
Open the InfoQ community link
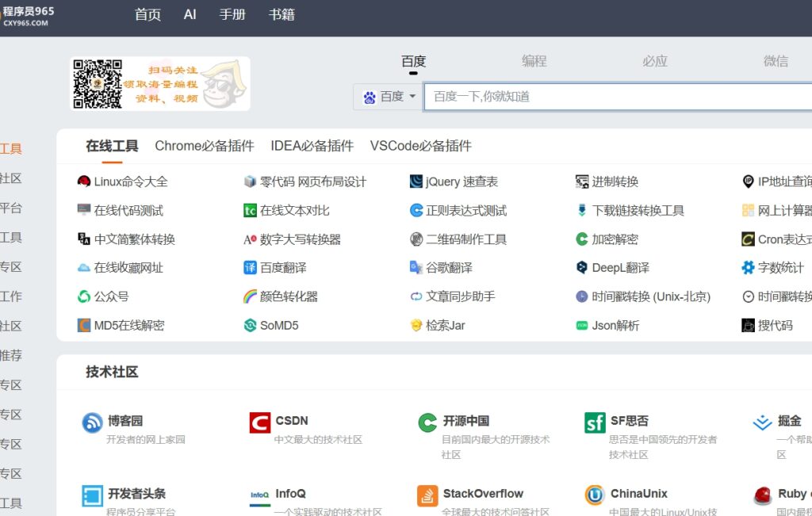290,494
